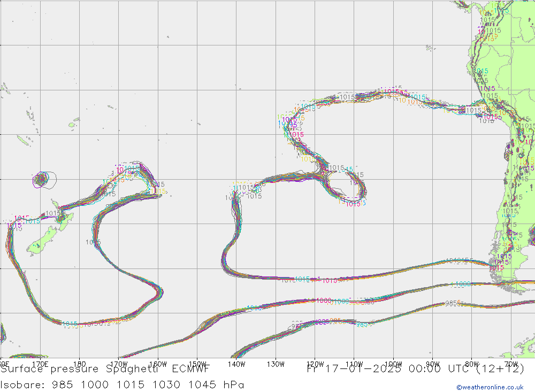
Task: Click the '130W' longitude axis label
Action: tap(276, 364)
